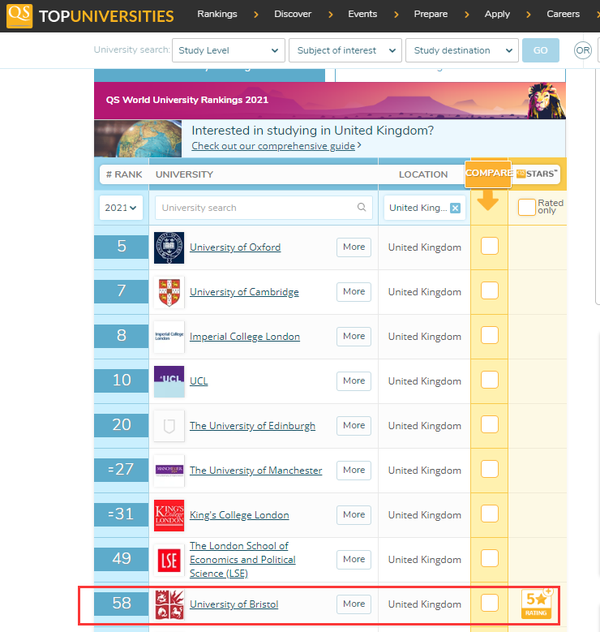
Task: Open the University of Oxford link
Action: point(235,247)
